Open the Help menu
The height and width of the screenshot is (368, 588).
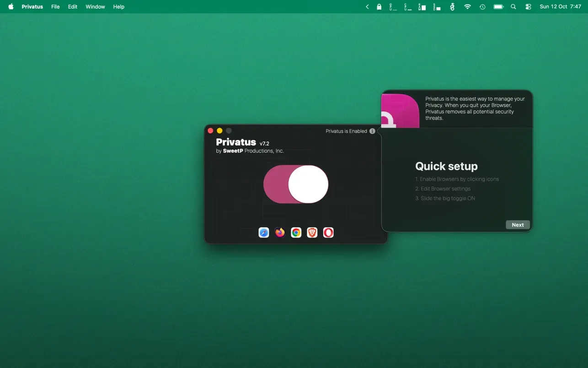[x=119, y=7]
